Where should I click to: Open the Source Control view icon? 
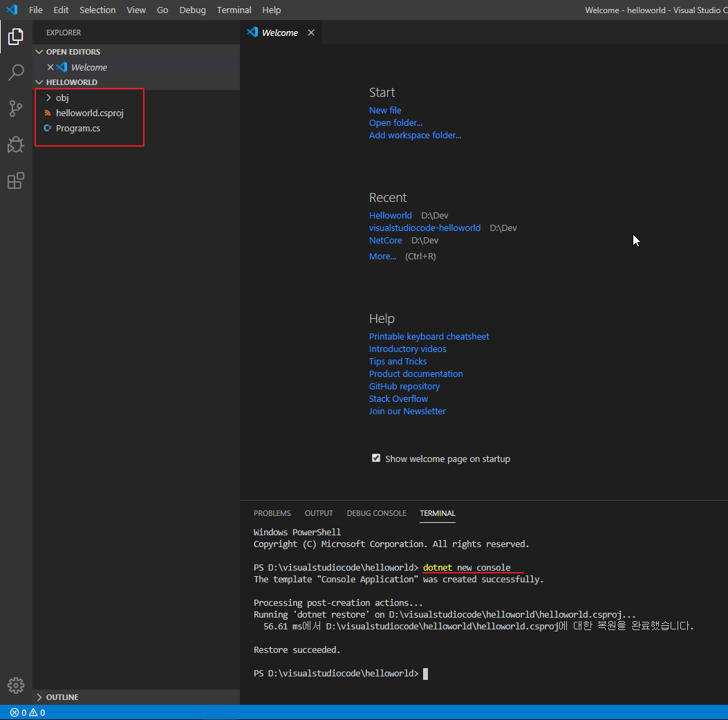point(16,109)
